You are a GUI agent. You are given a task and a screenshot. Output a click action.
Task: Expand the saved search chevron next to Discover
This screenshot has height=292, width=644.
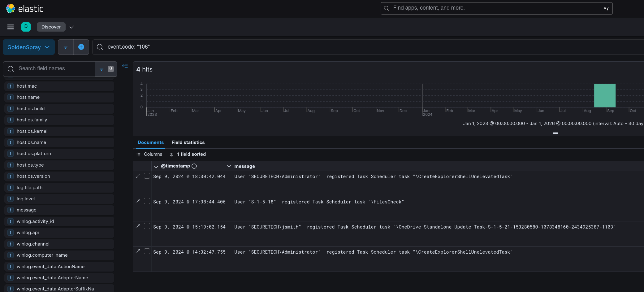point(72,27)
